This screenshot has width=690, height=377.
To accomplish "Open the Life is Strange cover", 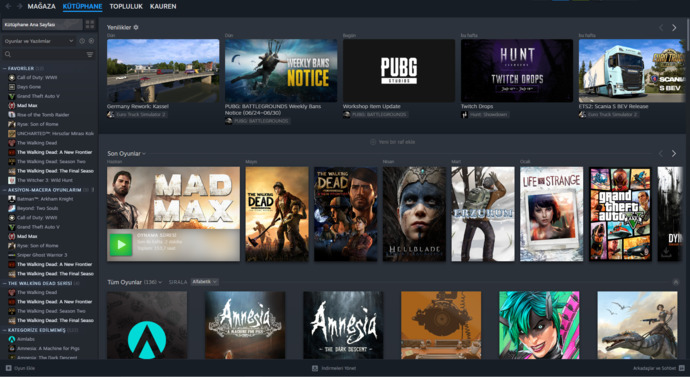I will (x=551, y=214).
